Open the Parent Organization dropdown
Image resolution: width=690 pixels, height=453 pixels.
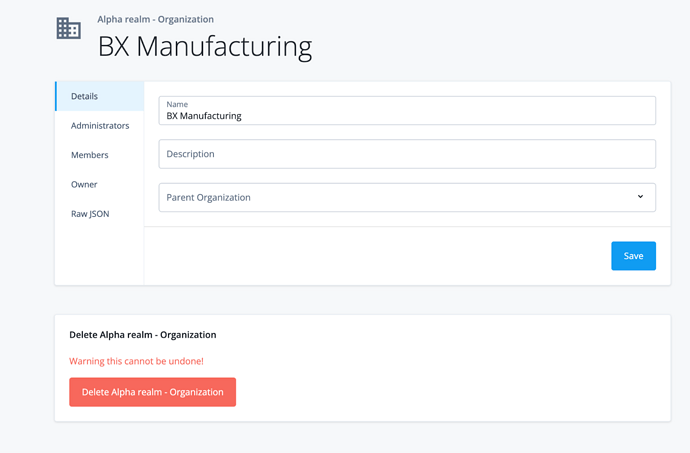(407, 197)
